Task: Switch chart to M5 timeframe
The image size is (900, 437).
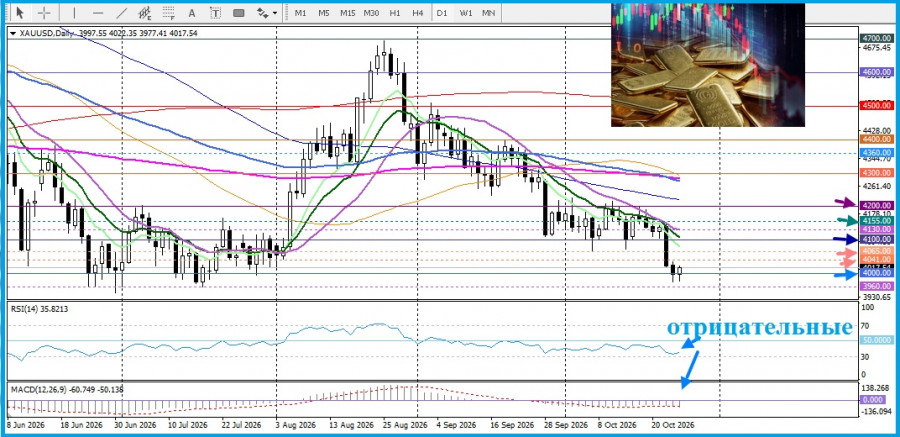Action: (x=324, y=13)
